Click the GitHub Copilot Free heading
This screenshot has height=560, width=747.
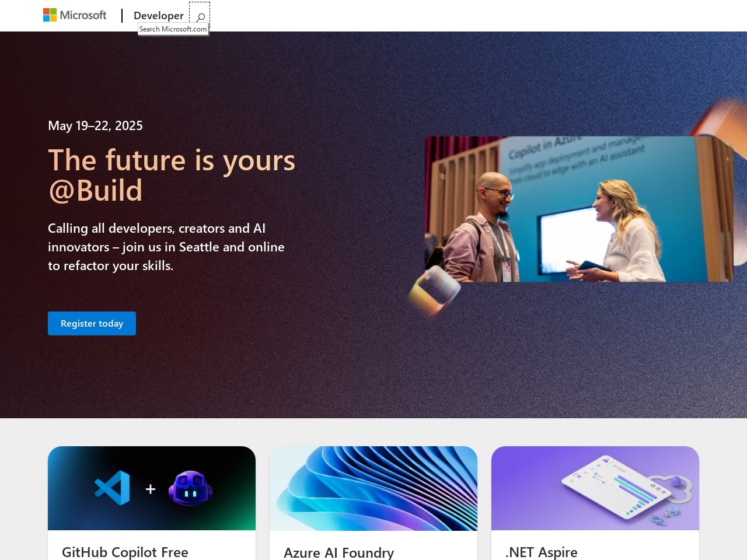[125, 552]
